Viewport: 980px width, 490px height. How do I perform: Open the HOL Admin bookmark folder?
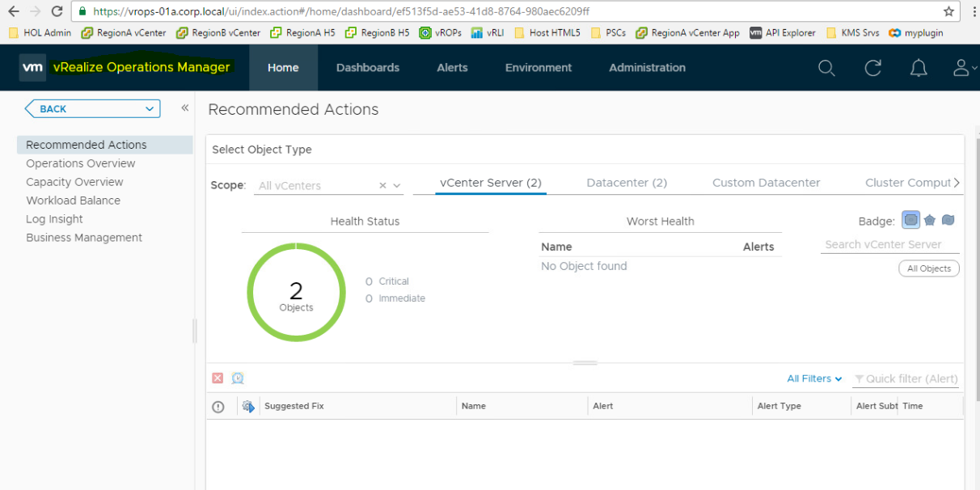(40, 33)
